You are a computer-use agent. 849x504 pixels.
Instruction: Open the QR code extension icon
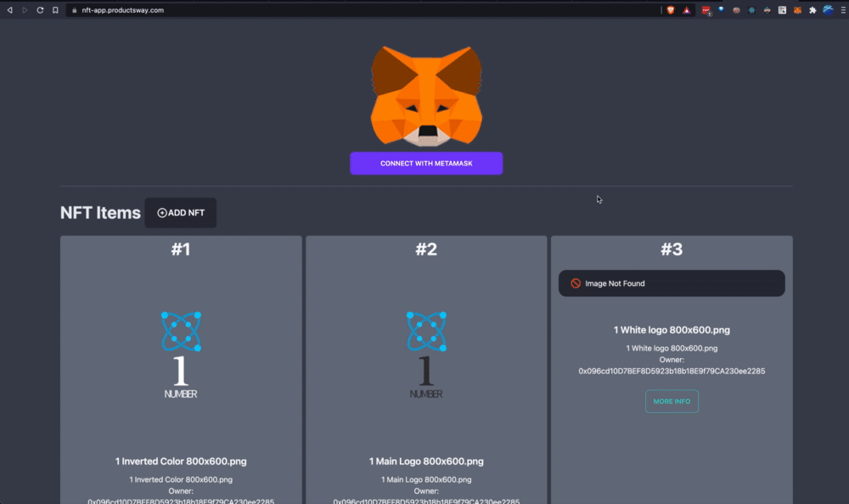coord(783,10)
